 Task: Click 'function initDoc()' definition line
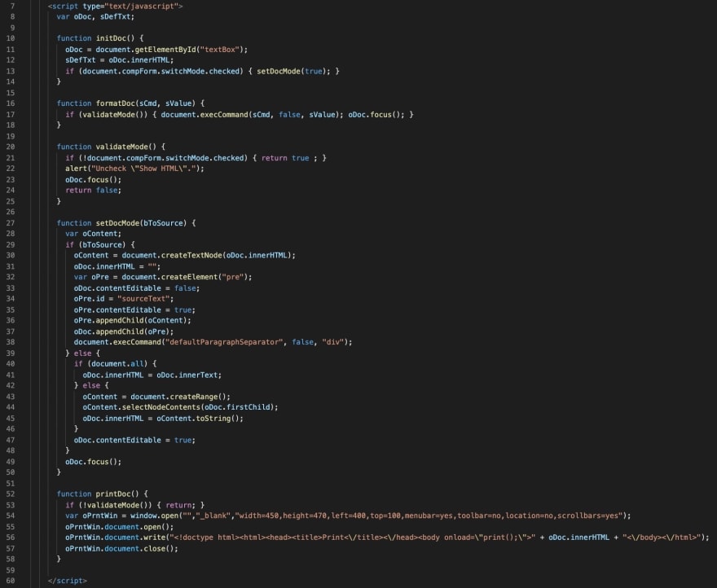pyautogui.click(x=100, y=38)
